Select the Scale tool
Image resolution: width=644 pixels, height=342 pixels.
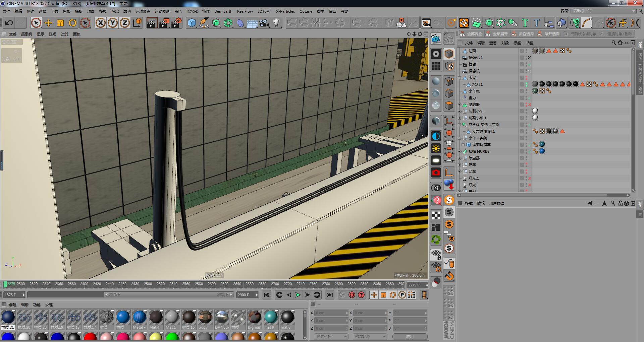click(x=60, y=23)
